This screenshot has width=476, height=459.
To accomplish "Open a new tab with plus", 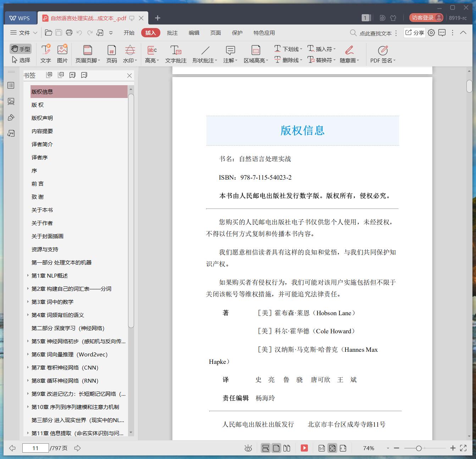I will click(158, 18).
